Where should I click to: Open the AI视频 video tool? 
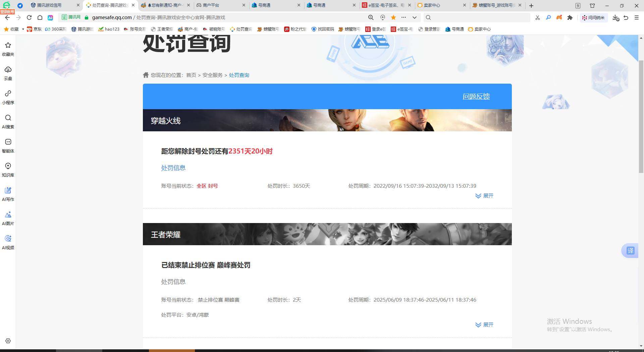(x=8, y=242)
